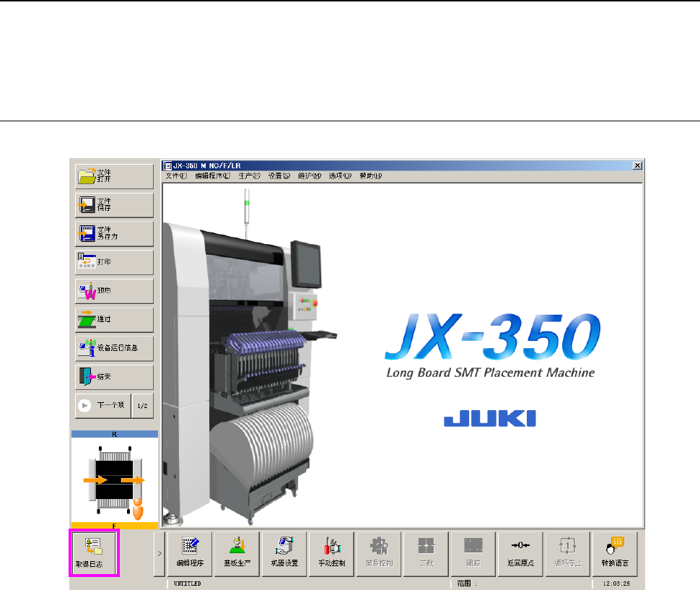Image resolution: width=700 pixels, height=590 pixels.
Task: Select the 循环停止 cycle stop button
Action: 568,554
